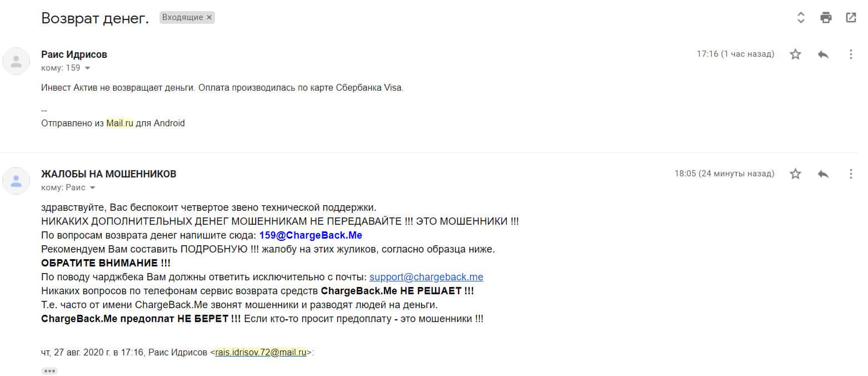
Task: Open the rais.idrisov.72@mail.ru address link
Action: (x=261, y=352)
